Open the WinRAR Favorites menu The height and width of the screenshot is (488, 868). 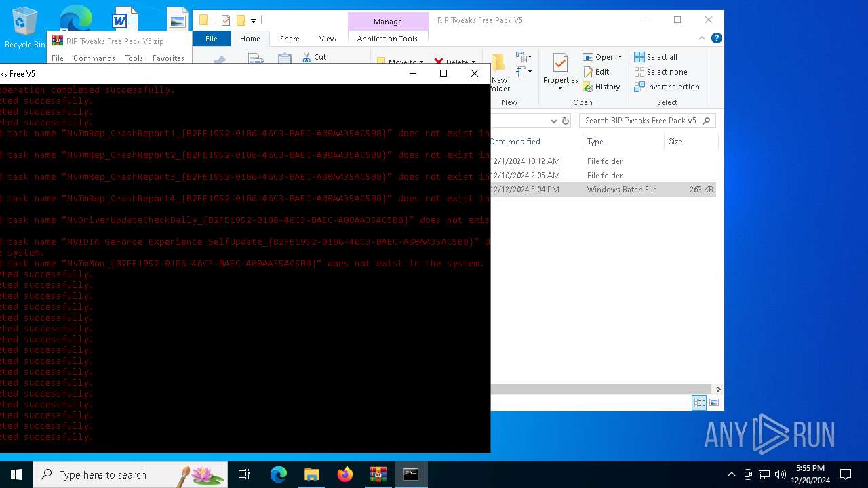[168, 58]
